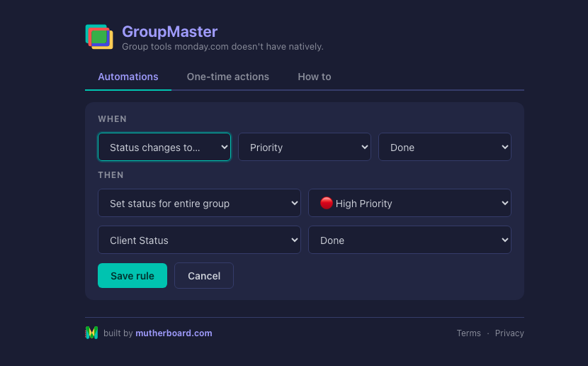Image resolution: width=588 pixels, height=366 pixels.
Task: Go to the How to tab
Action: 315,77
